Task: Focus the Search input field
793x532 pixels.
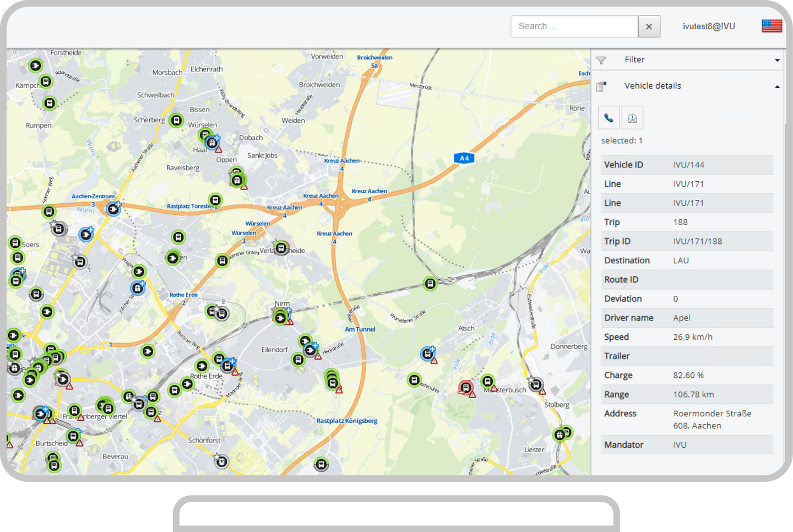Action: pyautogui.click(x=574, y=26)
